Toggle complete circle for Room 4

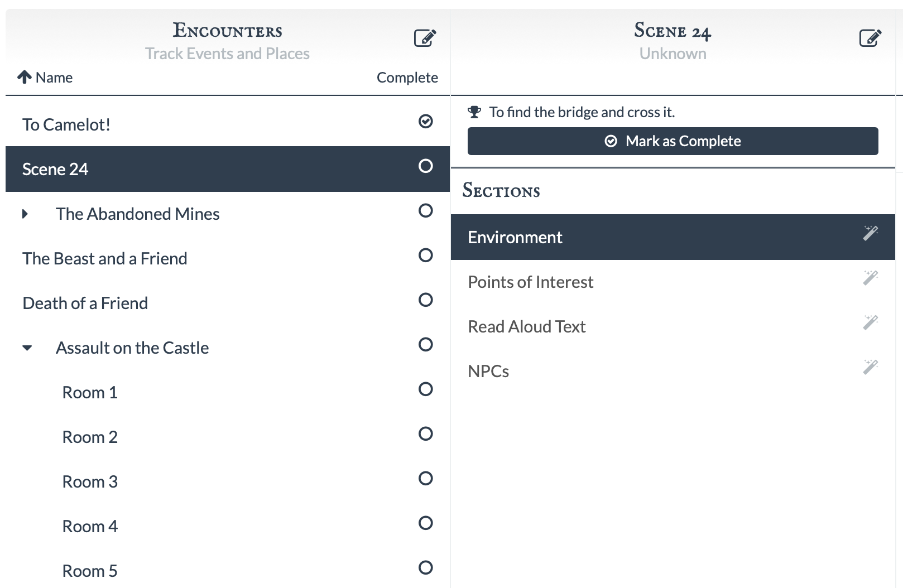tap(426, 523)
